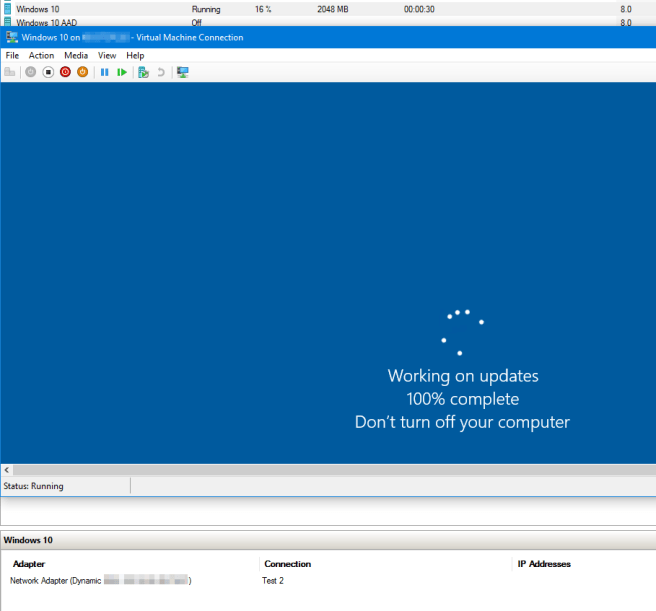Click the '2048 MB' memory cell
This screenshot has width=656, height=611.
tap(333, 9)
